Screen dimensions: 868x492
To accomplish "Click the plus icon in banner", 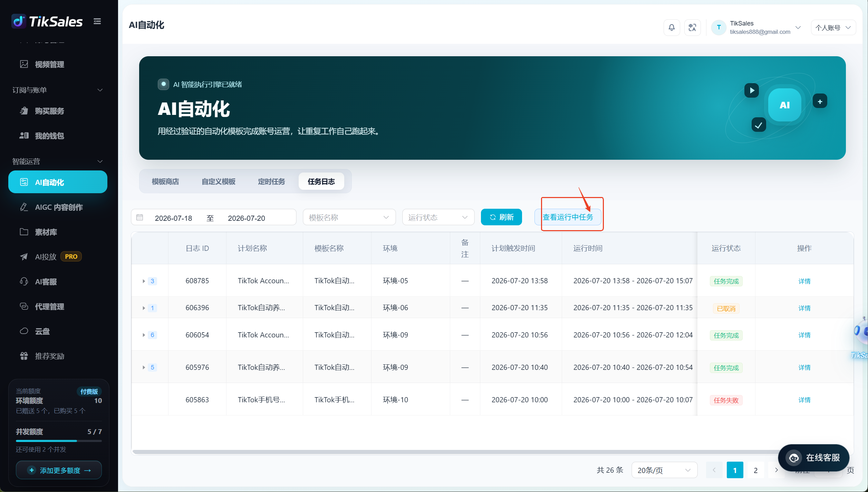I will 820,101.
